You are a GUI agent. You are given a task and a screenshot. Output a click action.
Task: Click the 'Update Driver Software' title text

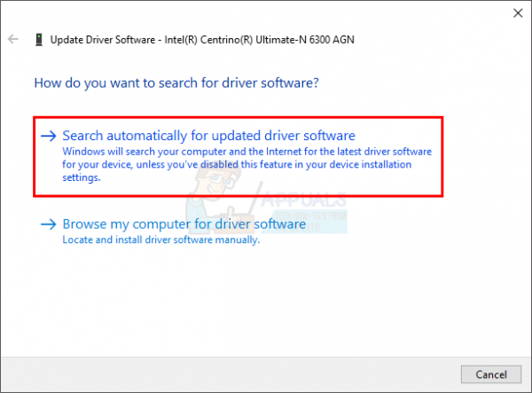[103, 40]
